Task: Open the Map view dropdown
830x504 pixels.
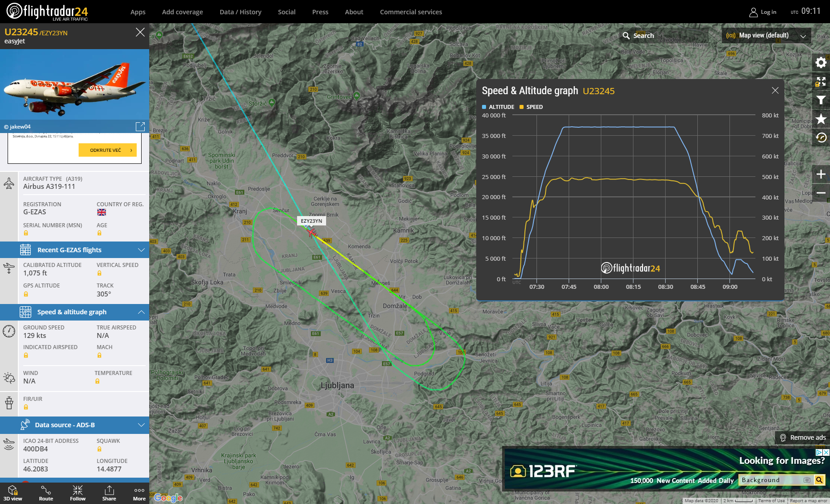Action: (767, 35)
